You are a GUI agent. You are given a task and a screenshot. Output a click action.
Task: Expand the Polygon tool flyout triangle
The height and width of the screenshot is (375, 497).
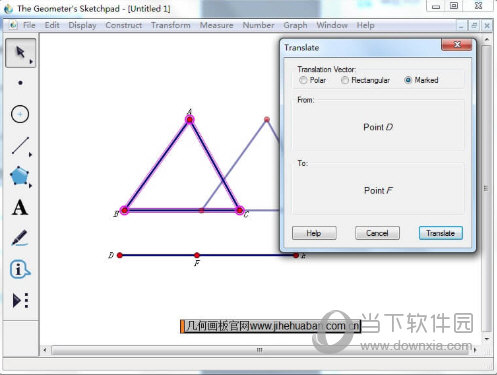[x=30, y=186]
